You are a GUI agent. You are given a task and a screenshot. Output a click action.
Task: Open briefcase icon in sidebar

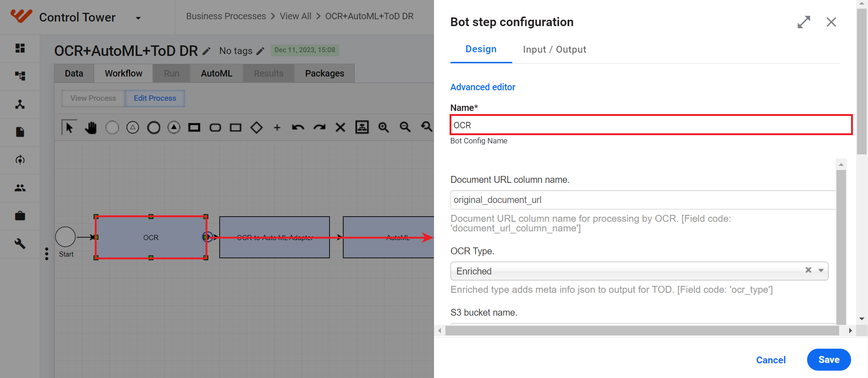click(x=20, y=216)
